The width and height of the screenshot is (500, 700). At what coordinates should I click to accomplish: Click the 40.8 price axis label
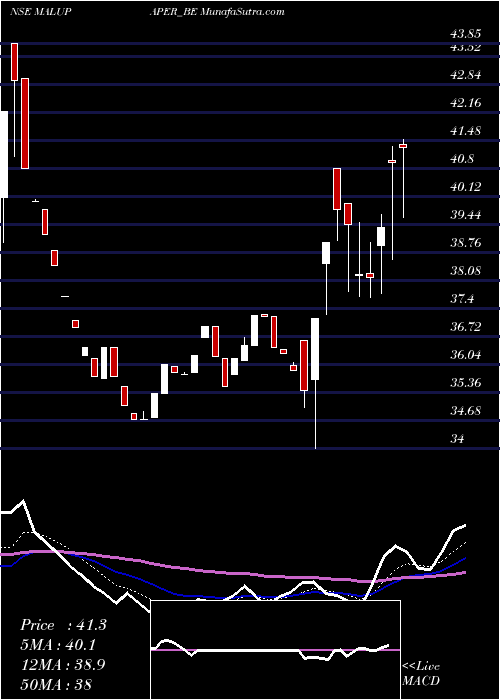pyautogui.click(x=462, y=158)
